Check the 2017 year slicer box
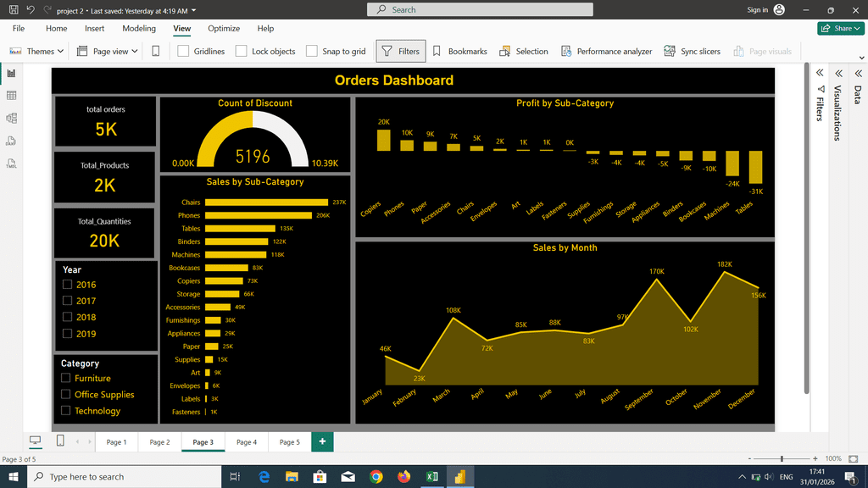Viewport: 868px width, 488px height. tap(68, 301)
